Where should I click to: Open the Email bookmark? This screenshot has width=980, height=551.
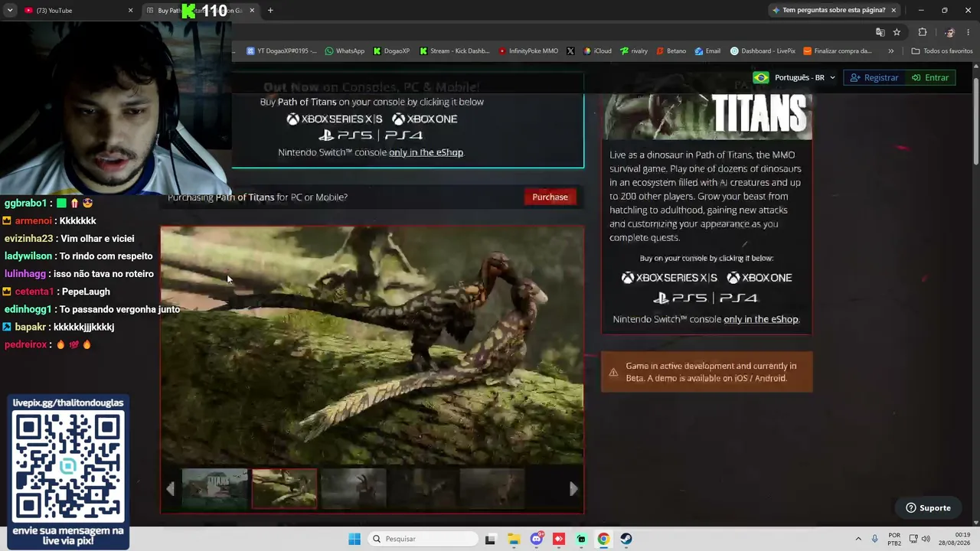pos(707,51)
